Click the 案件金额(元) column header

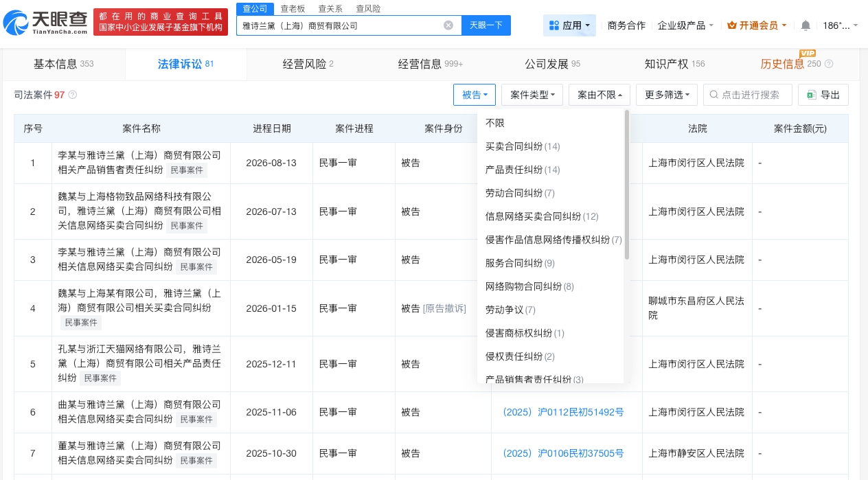800,128
